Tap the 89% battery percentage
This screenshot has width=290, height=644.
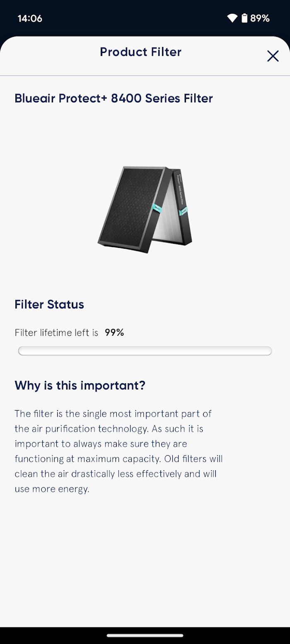click(x=260, y=18)
